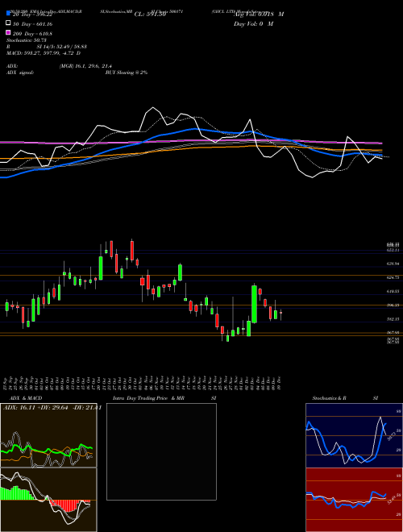Screen dimensions: 403x532
Task: Click the empty Intra Day Trading Price panel
Action: coord(161,451)
